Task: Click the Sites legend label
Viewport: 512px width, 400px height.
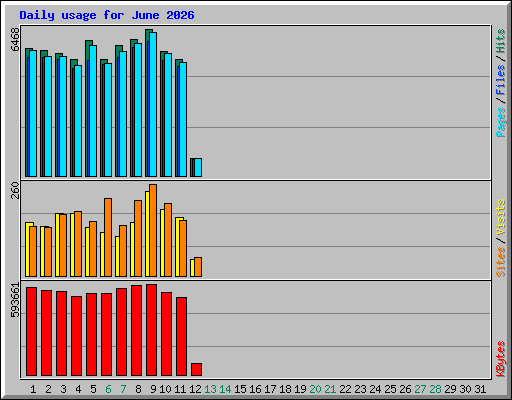Action: click(x=501, y=262)
